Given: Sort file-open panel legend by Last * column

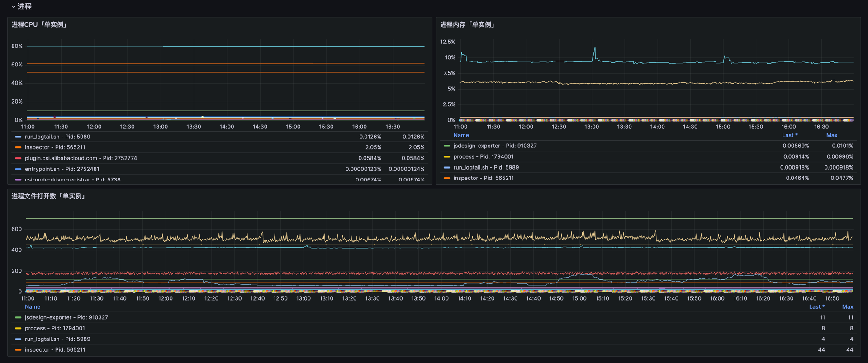Looking at the screenshot, I should [x=817, y=307].
